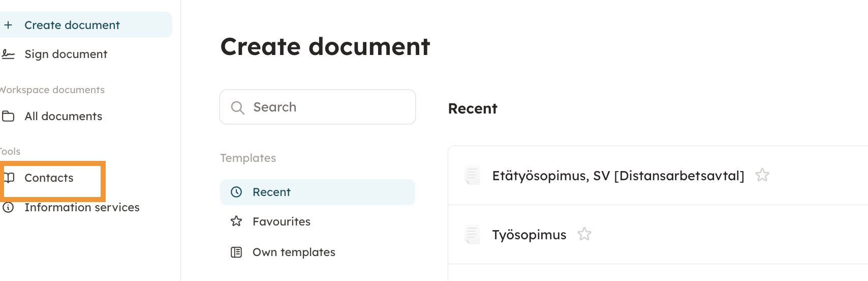868x281 pixels.
Task: Click the magnifier icon in the search box
Action: [237, 107]
